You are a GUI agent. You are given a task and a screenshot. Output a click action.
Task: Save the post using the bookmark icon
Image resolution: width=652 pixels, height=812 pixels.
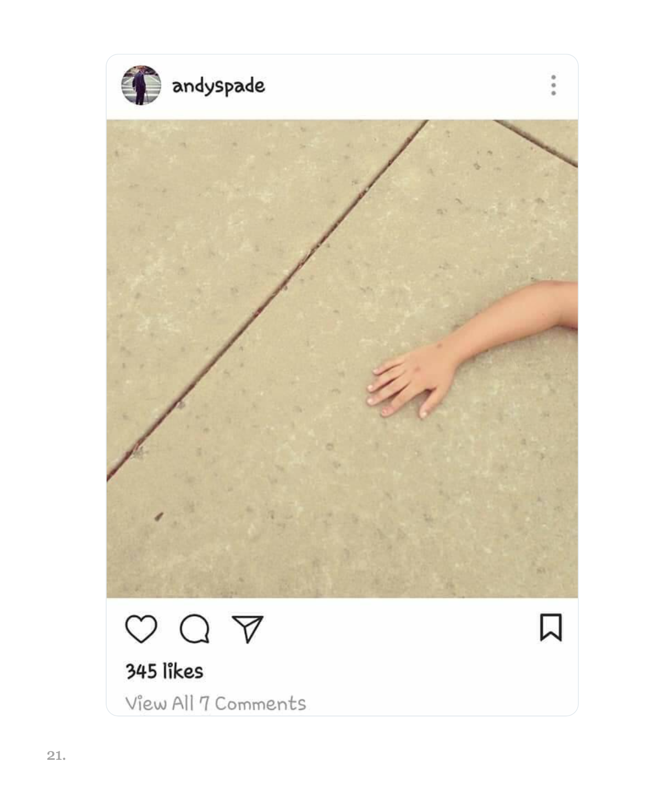click(x=550, y=628)
